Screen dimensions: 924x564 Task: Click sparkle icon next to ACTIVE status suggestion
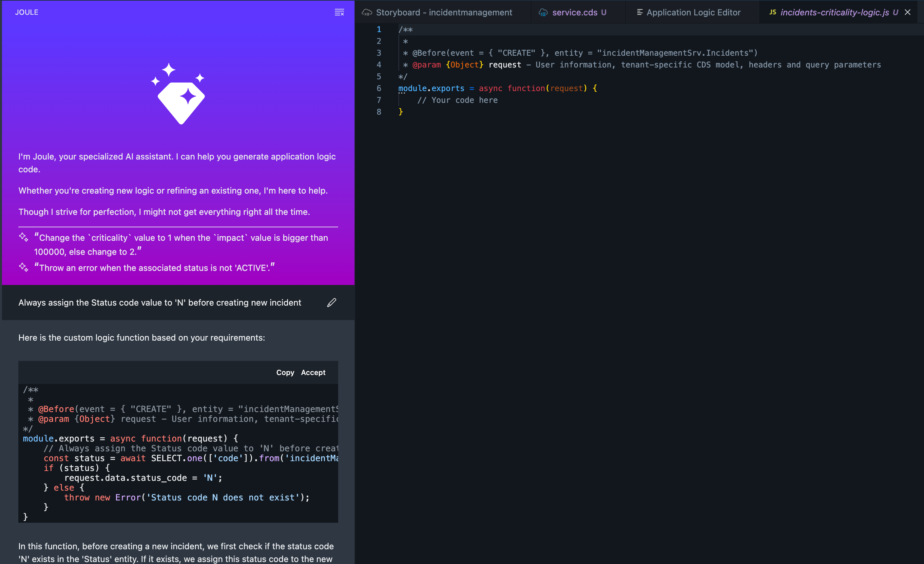click(24, 267)
